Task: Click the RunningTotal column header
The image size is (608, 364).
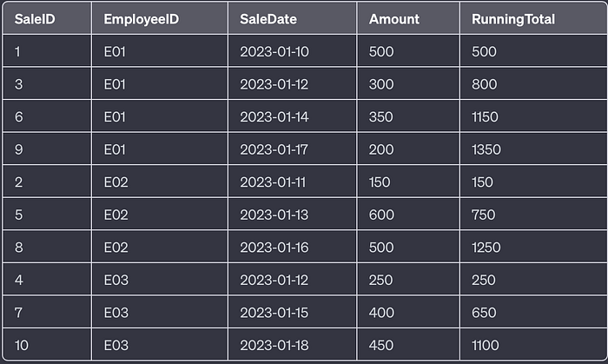Action: tap(533, 18)
